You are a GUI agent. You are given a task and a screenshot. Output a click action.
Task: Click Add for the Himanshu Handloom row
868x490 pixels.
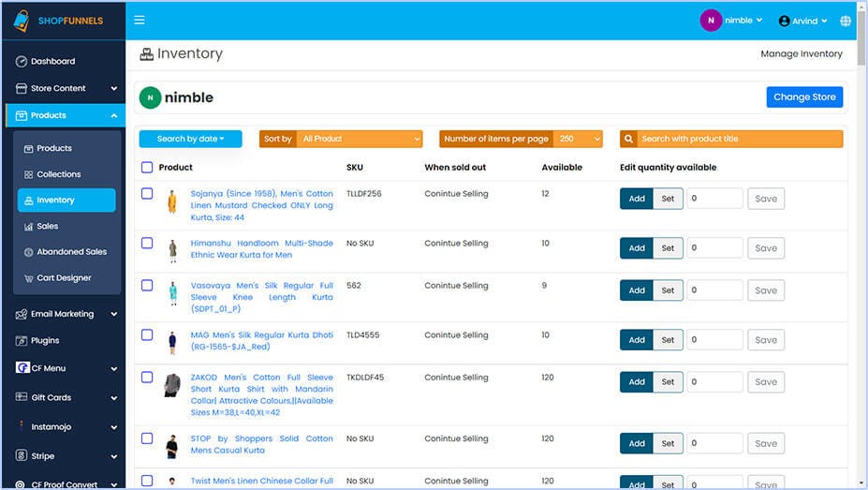click(x=637, y=248)
